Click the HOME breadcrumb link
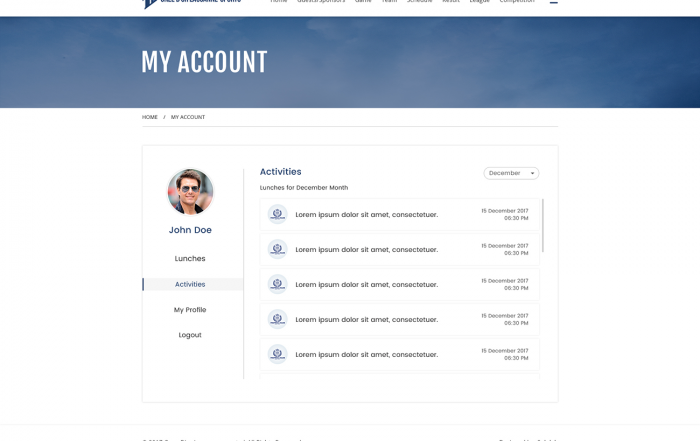Image resolution: width=700 pixels, height=441 pixels. [150, 117]
